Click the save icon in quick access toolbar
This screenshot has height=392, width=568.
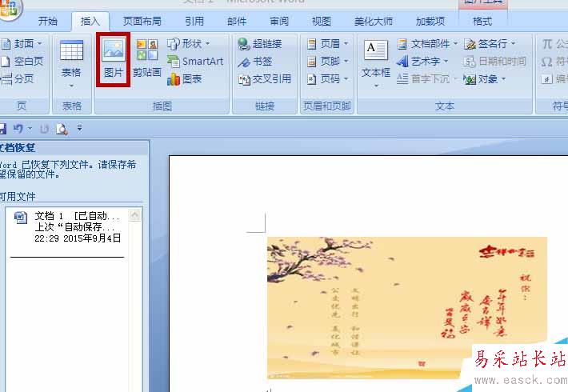click(3, 129)
